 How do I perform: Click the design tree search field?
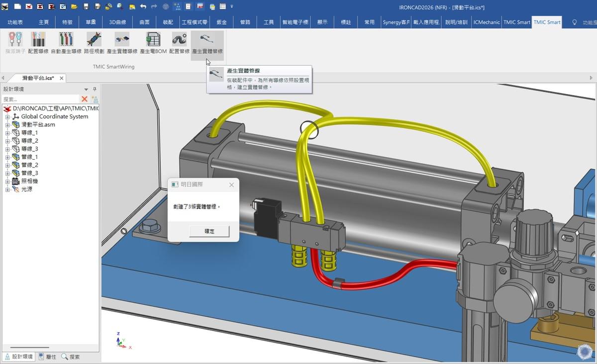(x=40, y=99)
